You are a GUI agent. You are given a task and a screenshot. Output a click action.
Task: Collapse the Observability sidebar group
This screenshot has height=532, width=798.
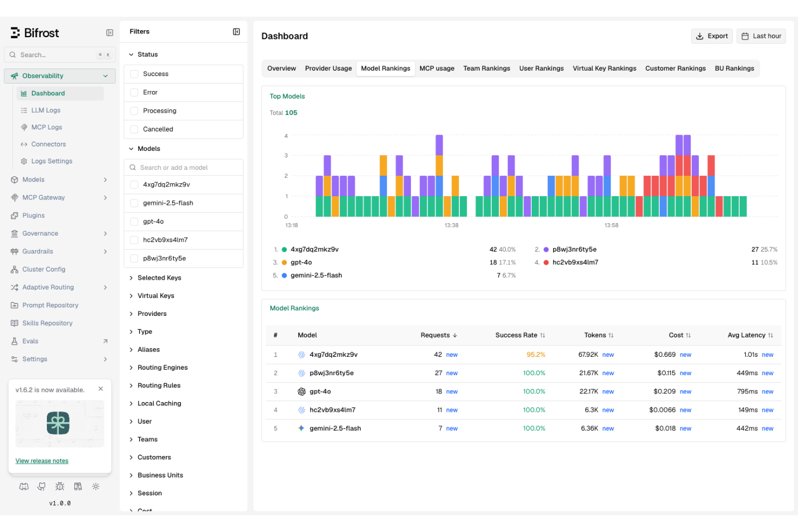60,76
